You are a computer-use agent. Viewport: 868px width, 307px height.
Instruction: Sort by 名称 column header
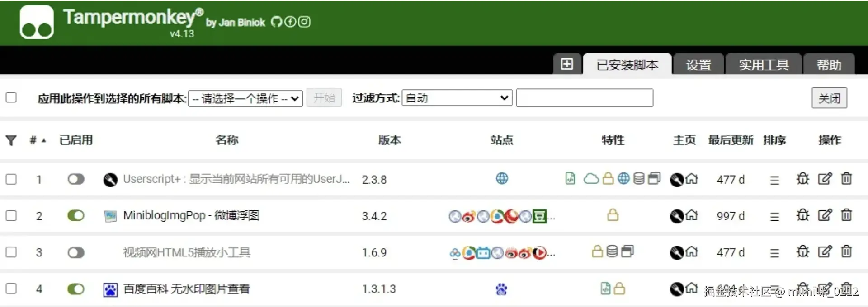tap(227, 140)
